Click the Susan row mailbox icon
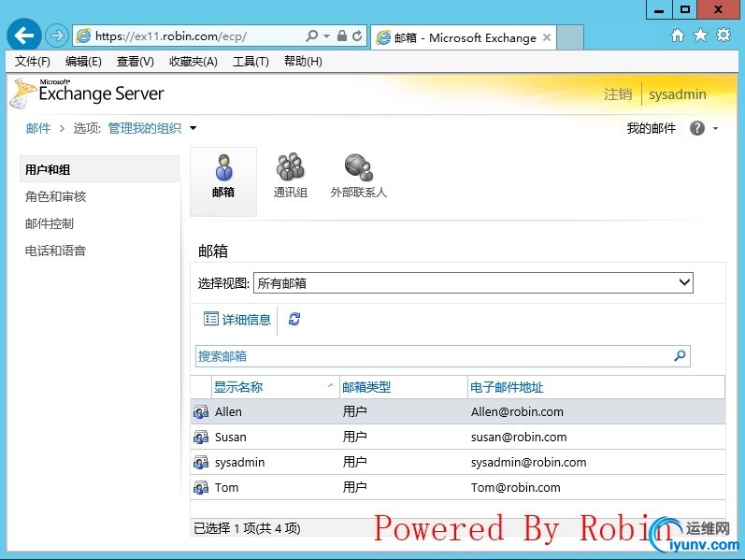Screen dimensions: 745x560 click(200, 437)
